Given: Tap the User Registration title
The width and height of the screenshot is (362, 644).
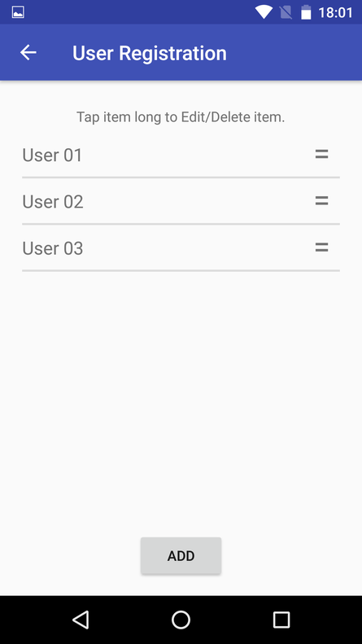Looking at the screenshot, I should (150, 54).
